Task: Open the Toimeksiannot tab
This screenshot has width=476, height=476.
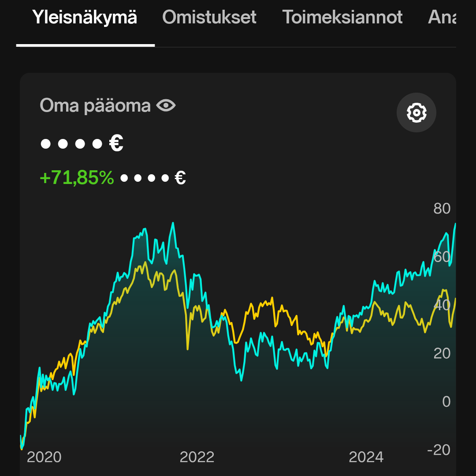Action: [x=342, y=17]
